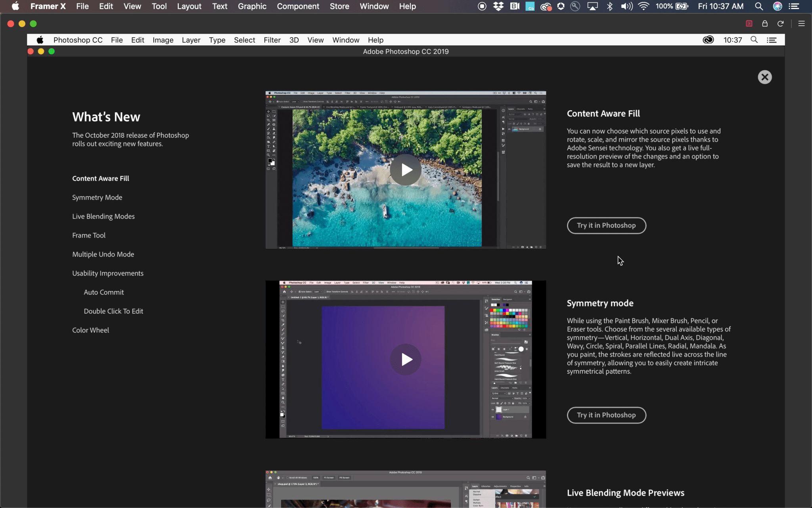Open the Type menu
The width and height of the screenshot is (812, 508).
217,40
